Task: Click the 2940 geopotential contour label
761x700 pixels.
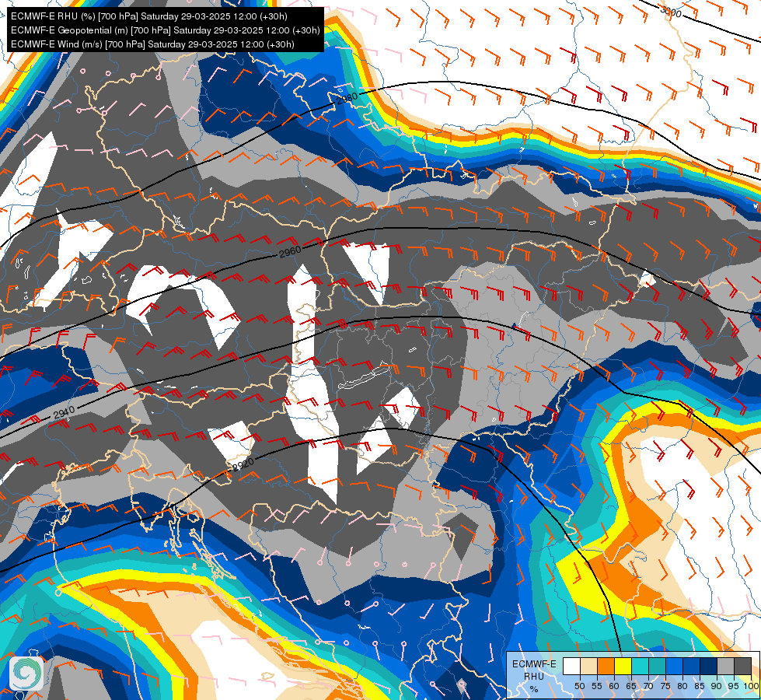Action: 64,412
